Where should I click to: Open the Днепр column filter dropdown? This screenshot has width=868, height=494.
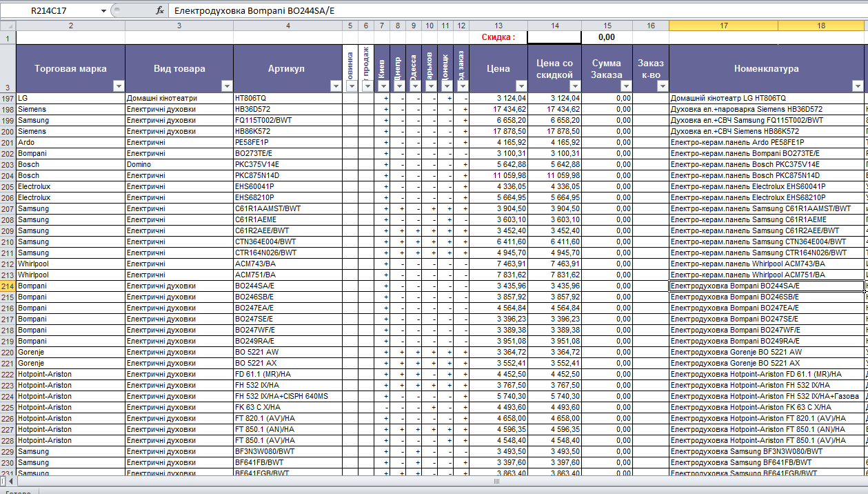(398, 86)
